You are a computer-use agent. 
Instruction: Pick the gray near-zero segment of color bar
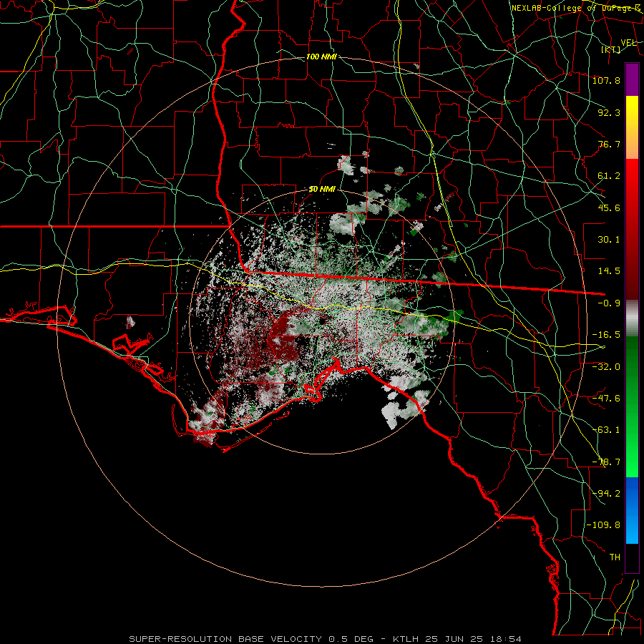coord(632,318)
